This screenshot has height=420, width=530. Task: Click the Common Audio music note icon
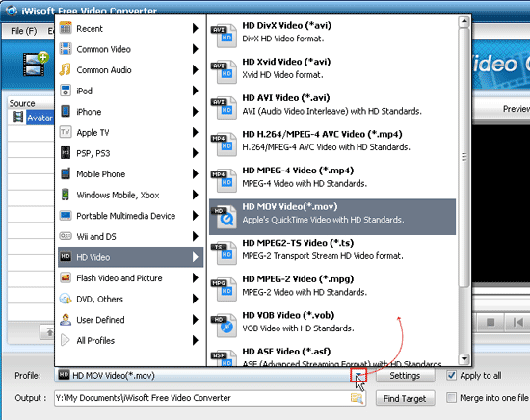[x=66, y=69]
